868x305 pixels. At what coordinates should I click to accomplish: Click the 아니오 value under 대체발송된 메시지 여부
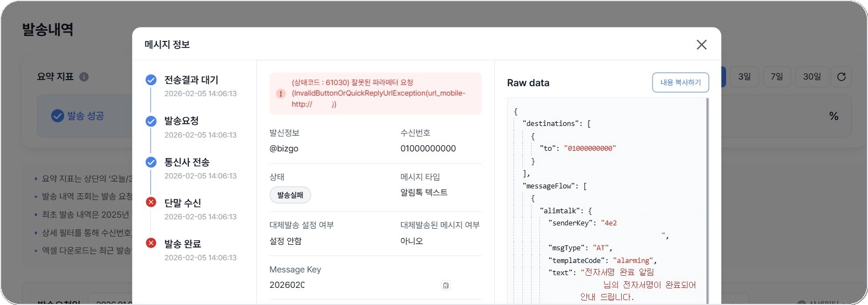[411, 241]
